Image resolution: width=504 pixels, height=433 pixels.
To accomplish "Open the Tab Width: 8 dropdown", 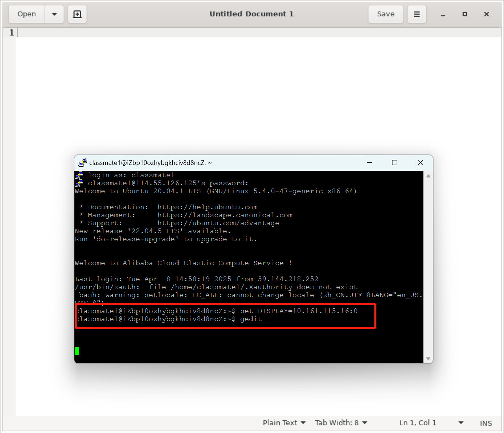I will [x=341, y=423].
